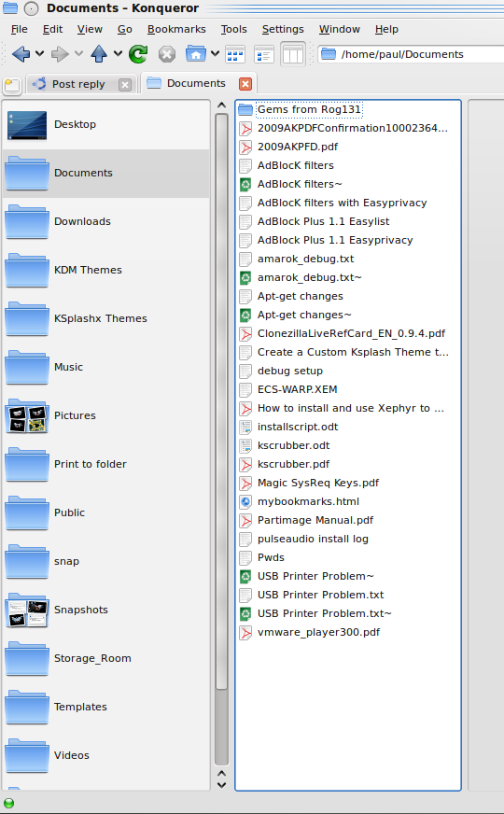Open the Public folder in sidebar
The width and height of the screenshot is (504, 814).
pos(105,512)
